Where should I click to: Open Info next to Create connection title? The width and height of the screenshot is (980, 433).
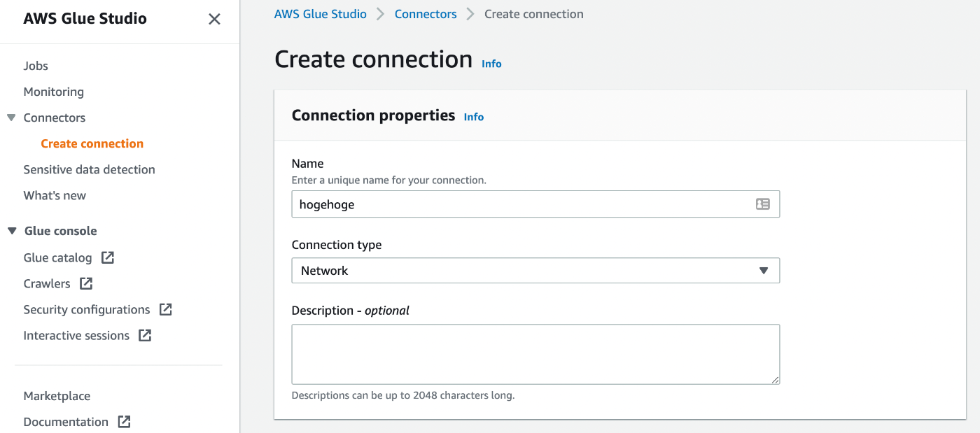click(x=491, y=64)
